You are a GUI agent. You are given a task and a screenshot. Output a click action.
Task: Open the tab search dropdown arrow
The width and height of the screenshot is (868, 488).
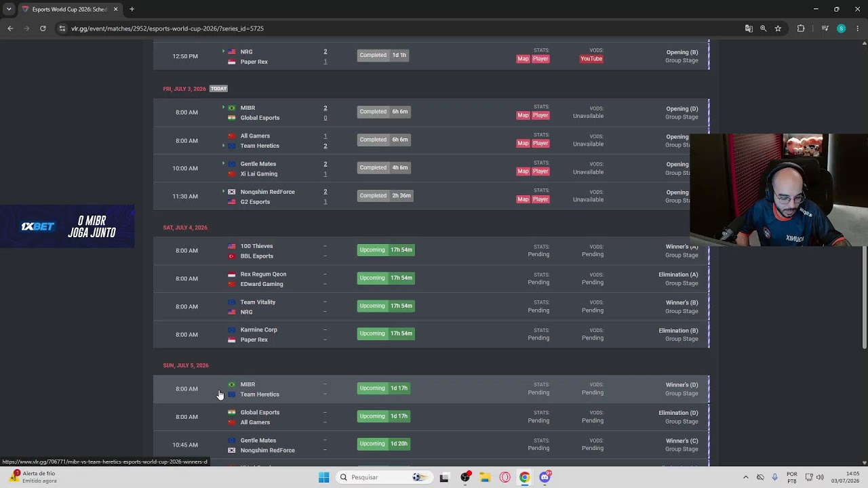(x=8, y=9)
